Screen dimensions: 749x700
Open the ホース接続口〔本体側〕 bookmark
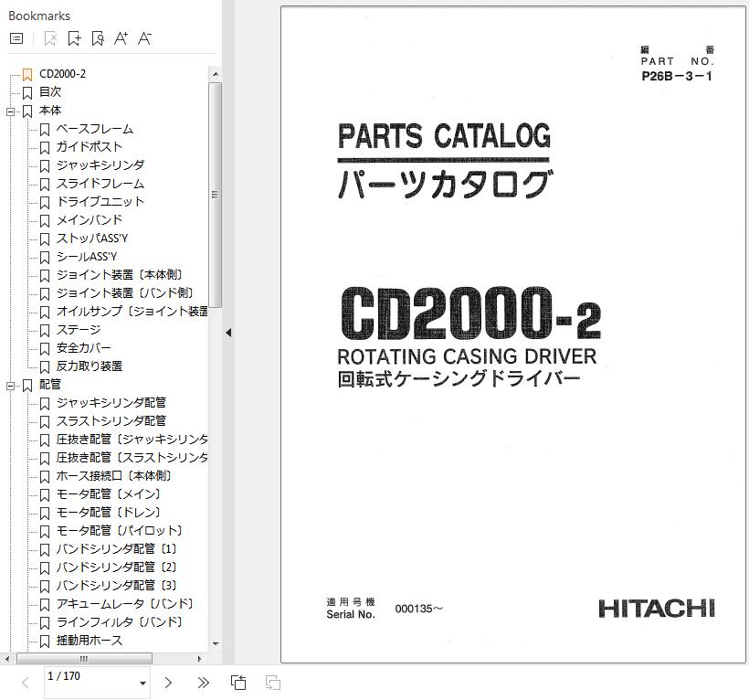[x=113, y=475]
